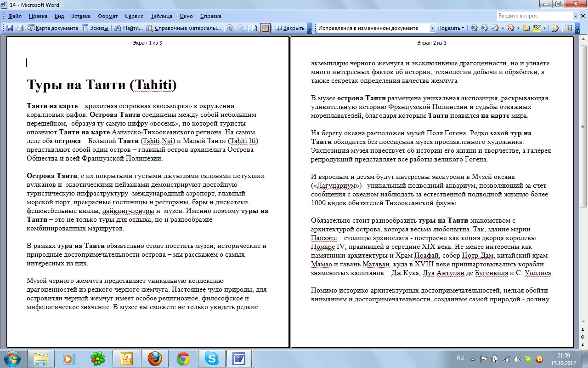The image size is (588, 368).
Task: Click the previous page double arrow
Action: pos(583,330)
